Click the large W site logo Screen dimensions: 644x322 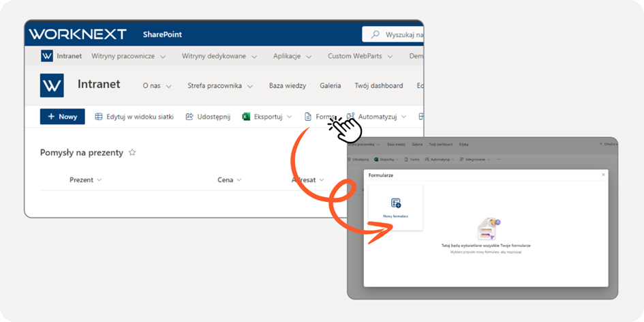click(52, 85)
